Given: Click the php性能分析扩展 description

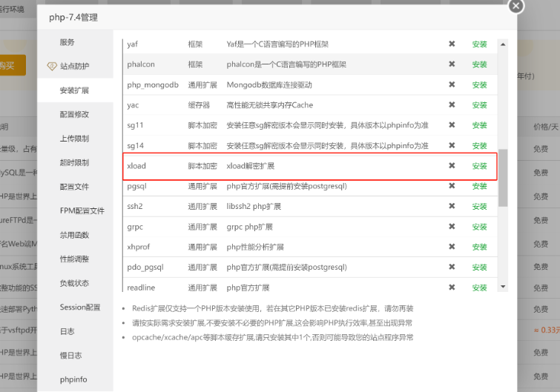Looking at the screenshot, I should [x=255, y=248].
